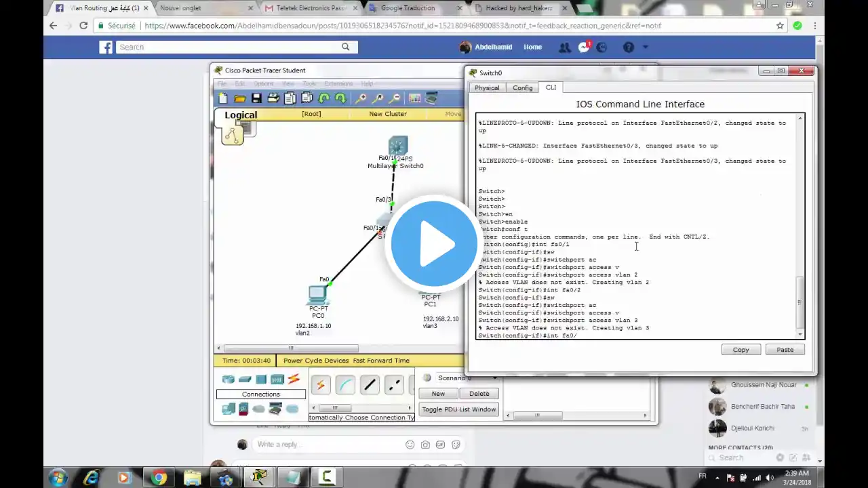Zoom out of the workspace
868x488 pixels.
coord(395,98)
